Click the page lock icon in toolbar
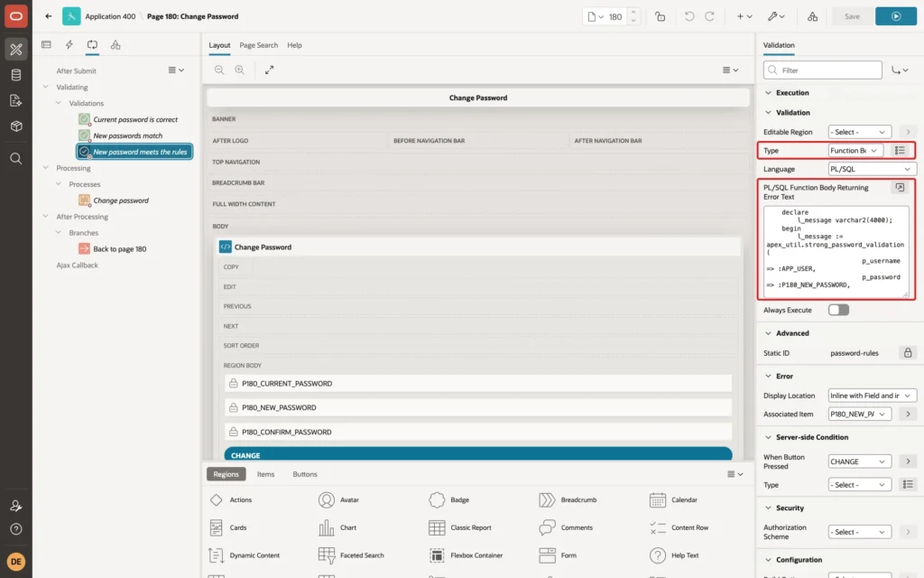 (660, 16)
